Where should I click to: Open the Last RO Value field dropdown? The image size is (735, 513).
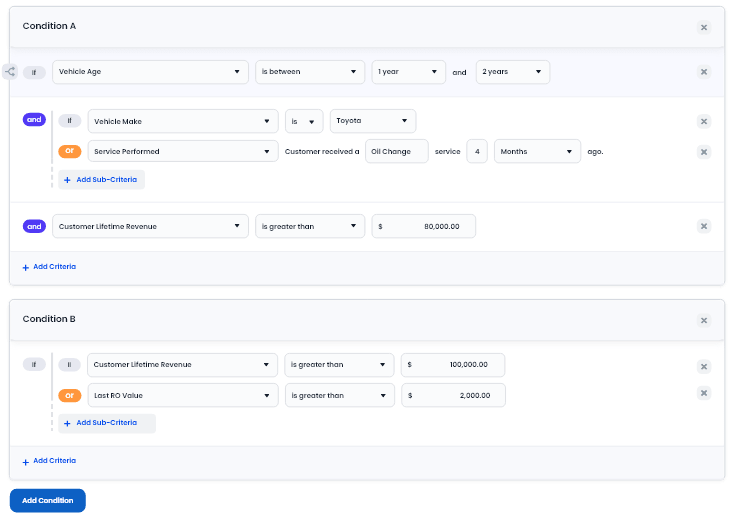click(183, 395)
